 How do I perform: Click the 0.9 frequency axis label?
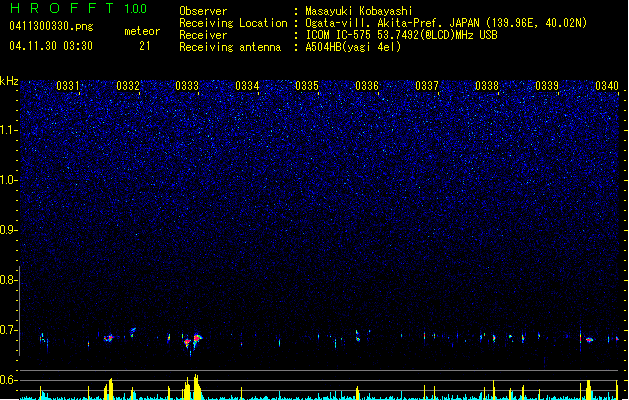(x=9, y=230)
